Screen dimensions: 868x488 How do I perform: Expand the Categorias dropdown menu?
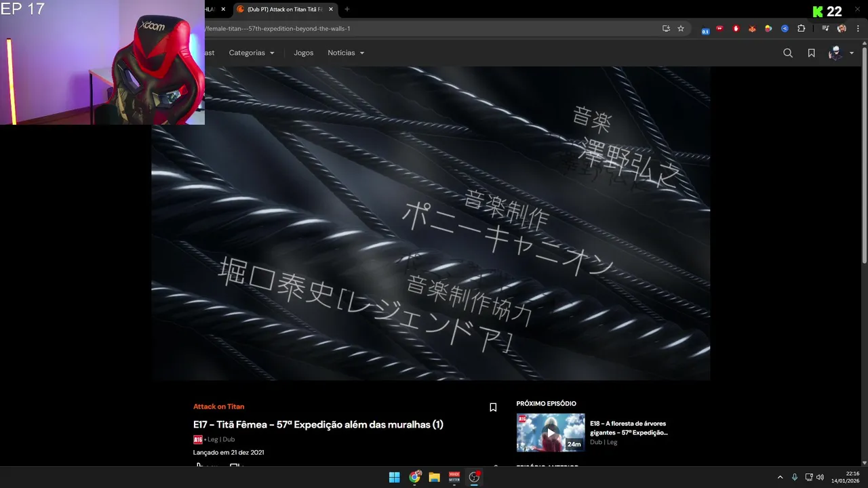252,53
